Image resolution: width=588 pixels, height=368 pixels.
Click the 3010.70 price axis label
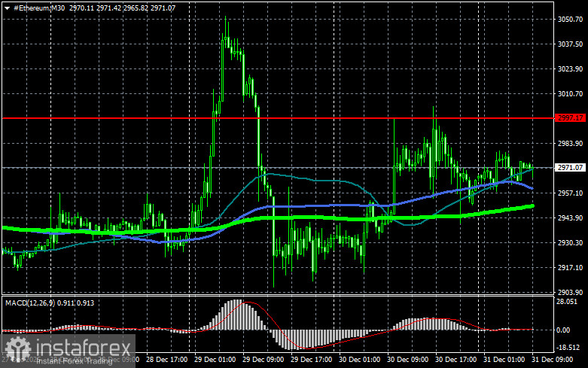(571, 93)
